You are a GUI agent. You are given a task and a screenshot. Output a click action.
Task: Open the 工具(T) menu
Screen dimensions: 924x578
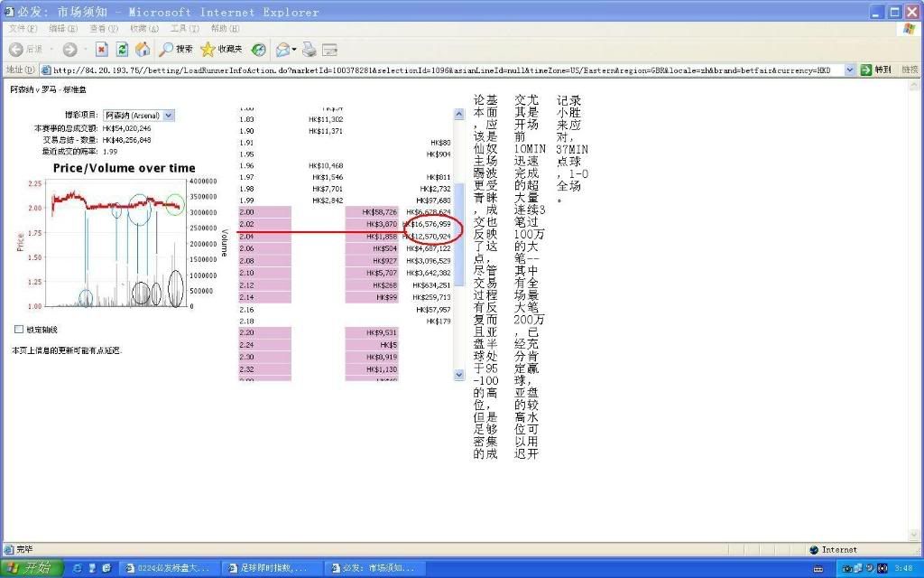pyautogui.click(x=184, y=29)
